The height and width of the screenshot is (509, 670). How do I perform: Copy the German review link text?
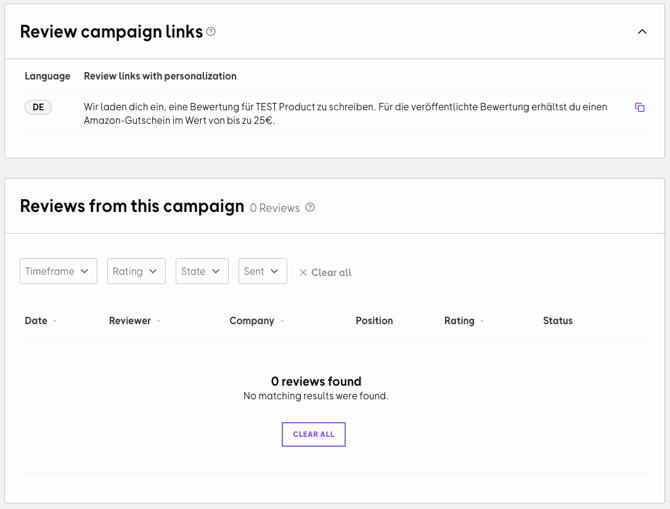[640, 108]
